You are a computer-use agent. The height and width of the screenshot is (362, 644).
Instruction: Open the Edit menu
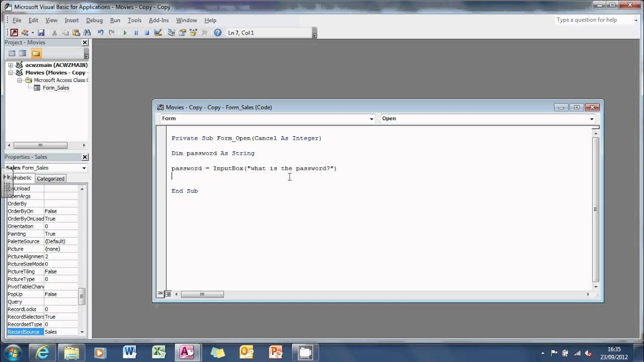tap(33, 20)
